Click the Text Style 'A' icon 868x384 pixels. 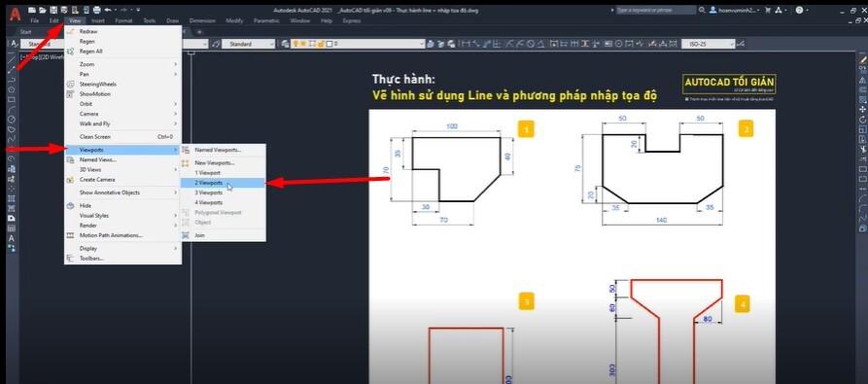click(x=14, y=44)
